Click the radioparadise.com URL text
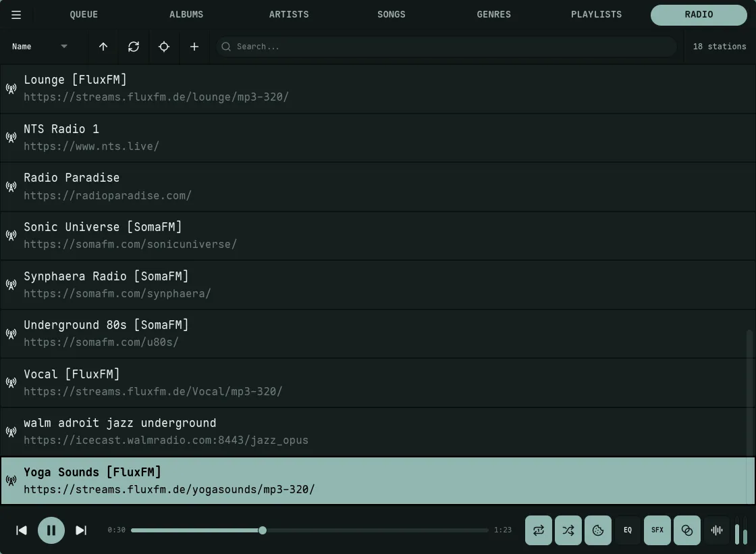The width and height of the screenshot is (756, 554). pyautogui.click(x=107, y=195)
